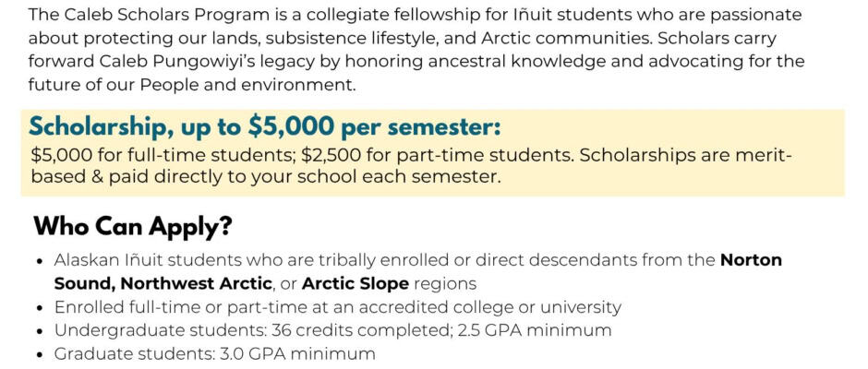The width and height of the screenshot is (868, 369).
Task: Click the bullet before 'Graduate students'
Action: (x=40, y=355)
